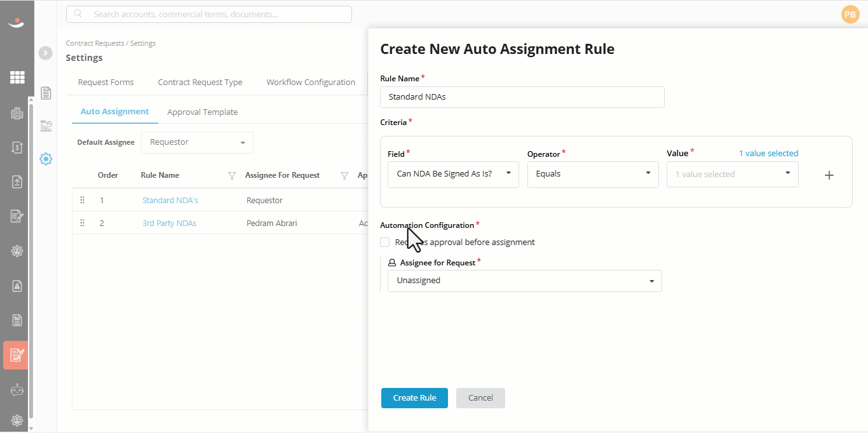
Task: Open the 3rd Party NDAs rule link
Action: click(x=169, y=223)
